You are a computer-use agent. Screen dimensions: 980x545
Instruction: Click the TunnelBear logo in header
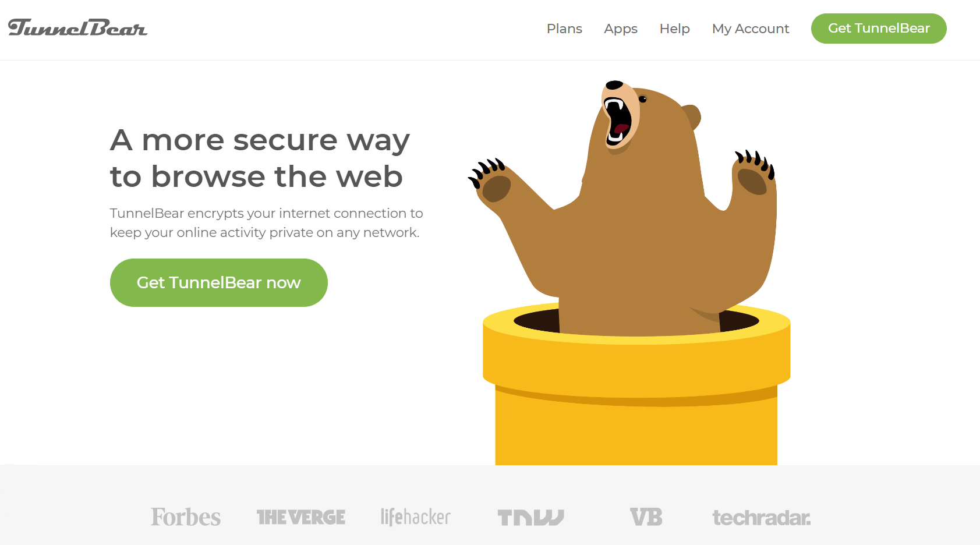click(x=77, y=28)
